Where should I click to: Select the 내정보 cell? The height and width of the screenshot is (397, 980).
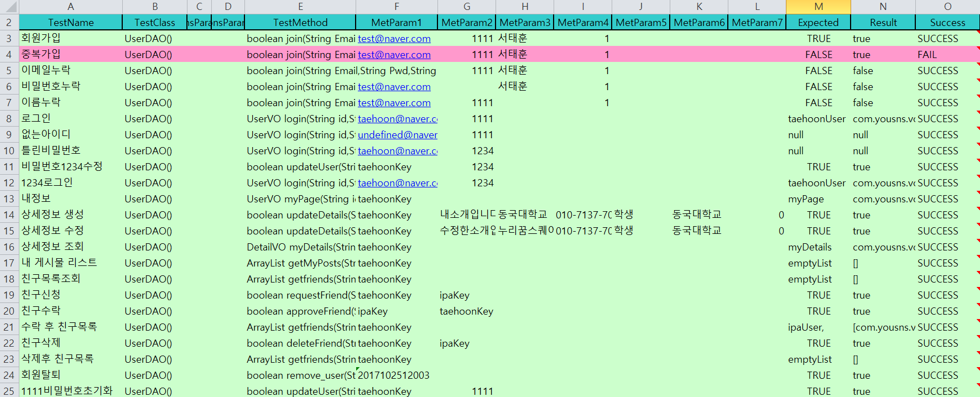pos(71,199)
